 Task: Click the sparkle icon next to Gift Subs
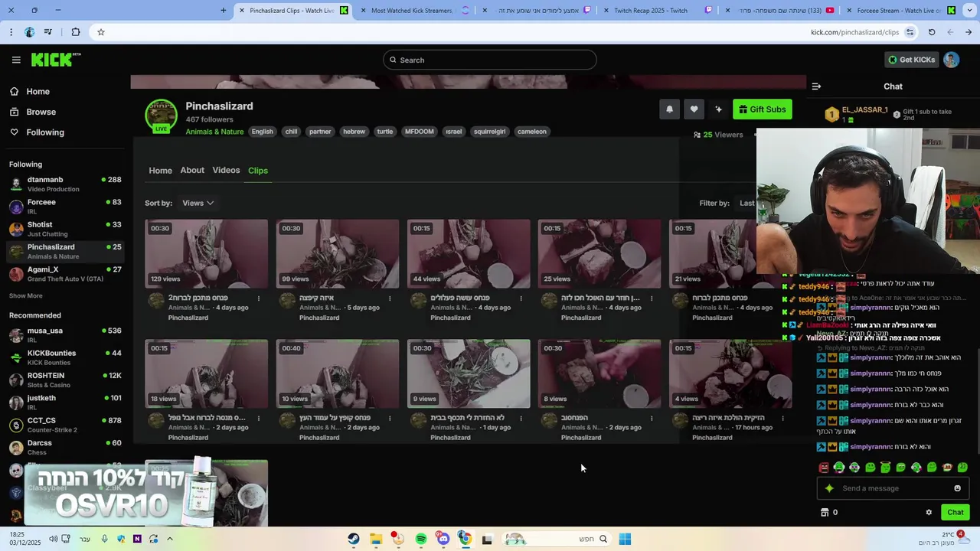(x=718, y=109)
